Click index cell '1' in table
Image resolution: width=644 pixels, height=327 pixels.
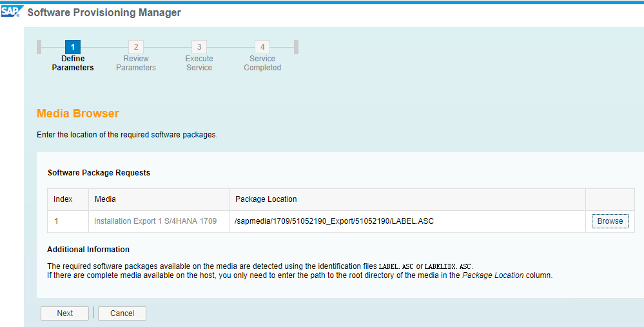point(68,221)
